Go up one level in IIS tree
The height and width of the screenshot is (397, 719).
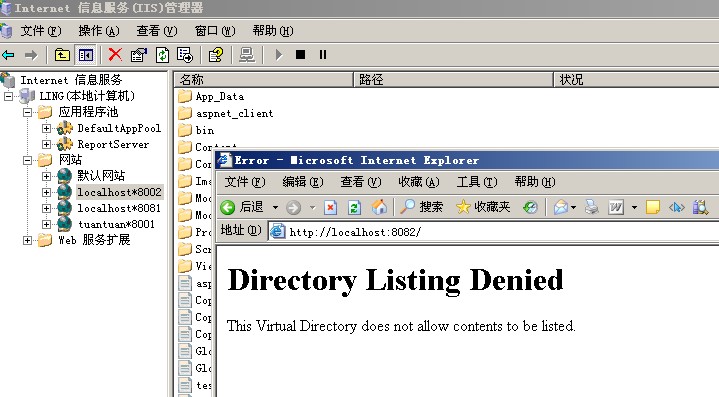point(62,55)
